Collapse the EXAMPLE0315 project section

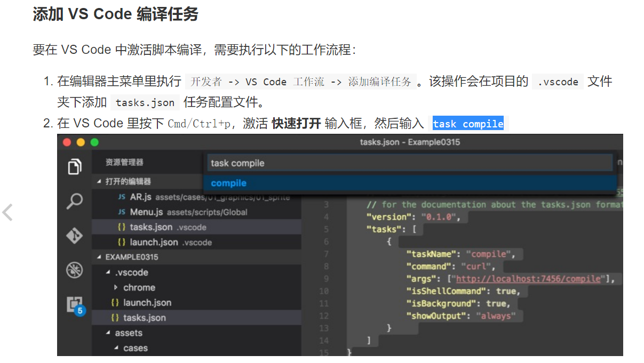(99, 257)
